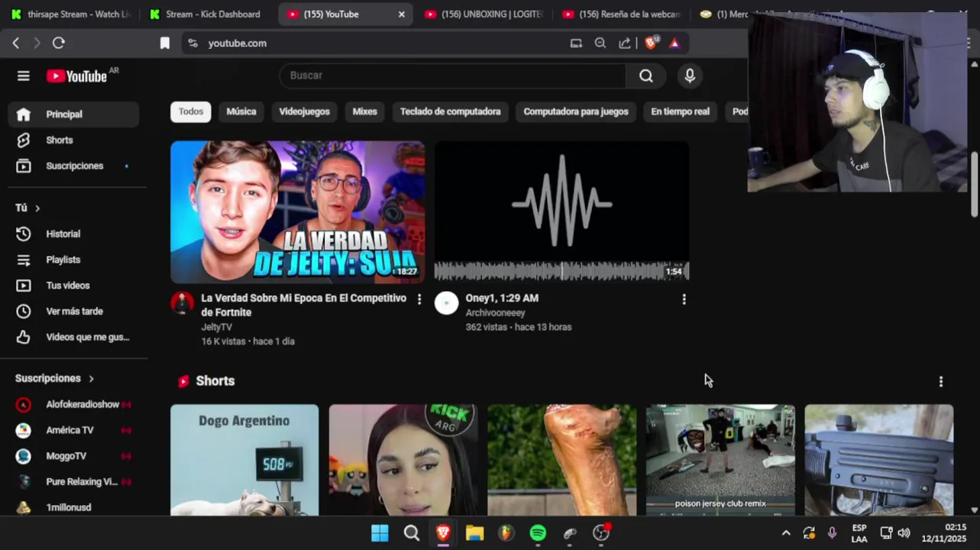Viewport: 980px width, 550px height.
Task: Open the Shorts section options menu
Action: (x=940, y=381)
